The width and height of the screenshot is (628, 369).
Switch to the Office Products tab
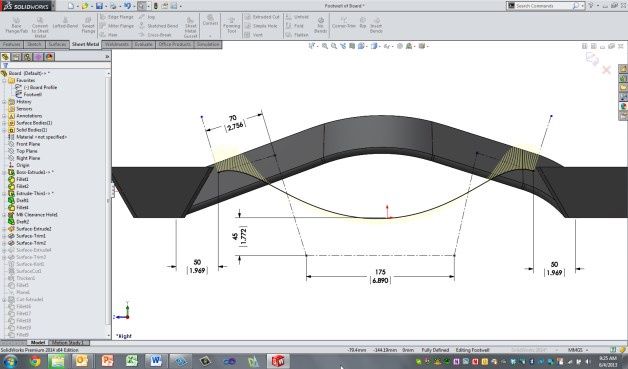point(175,44)
